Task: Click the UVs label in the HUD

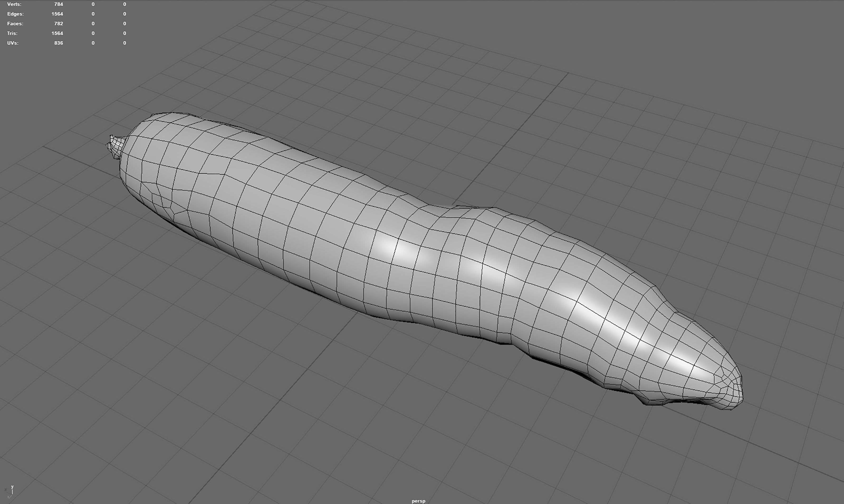Action: click(13, 43)
